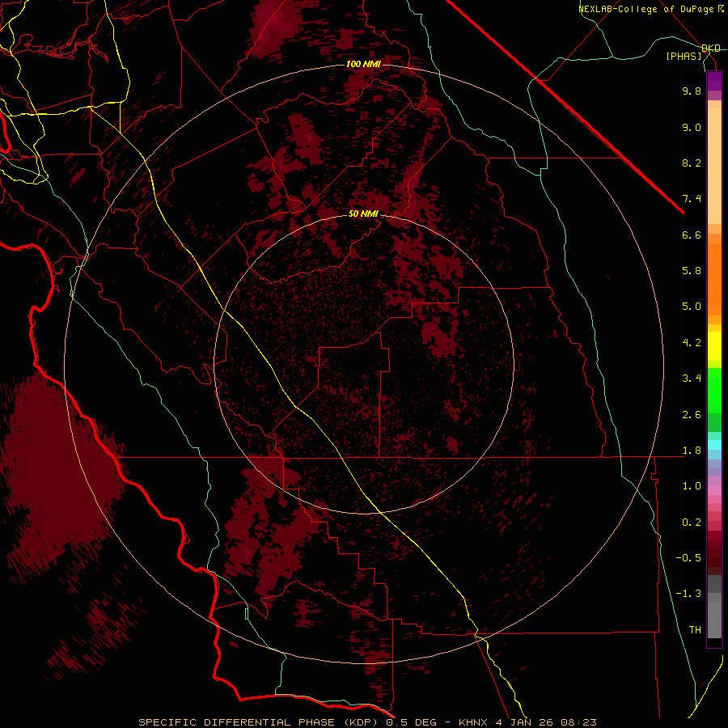Viewport: 728px width, 728px height.
Task: Click the [PHAS] legend heading
Action: pos(684,57)
